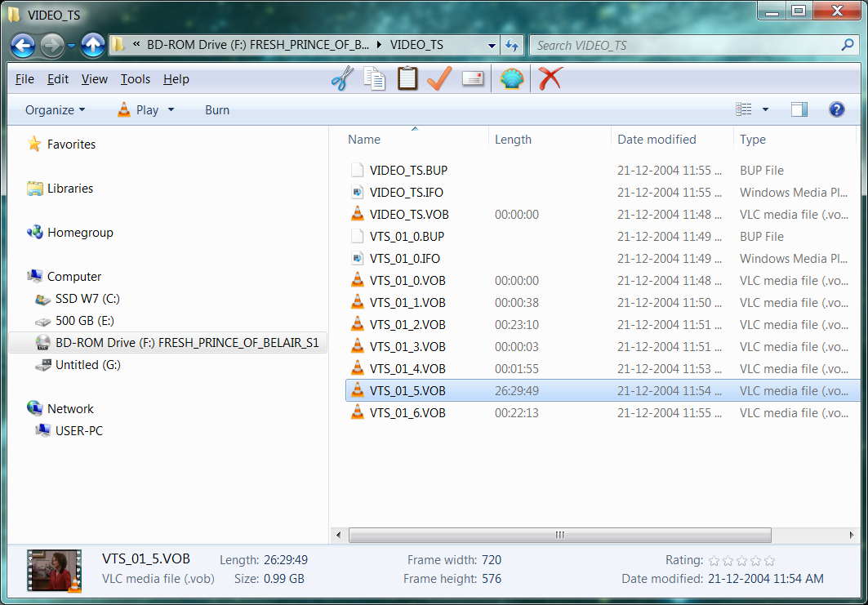Image resolution: width=868 pixels, height=605 pixels.
Task: Open the Classic Shell settings shell icon
Action: (x=511, y=78)
